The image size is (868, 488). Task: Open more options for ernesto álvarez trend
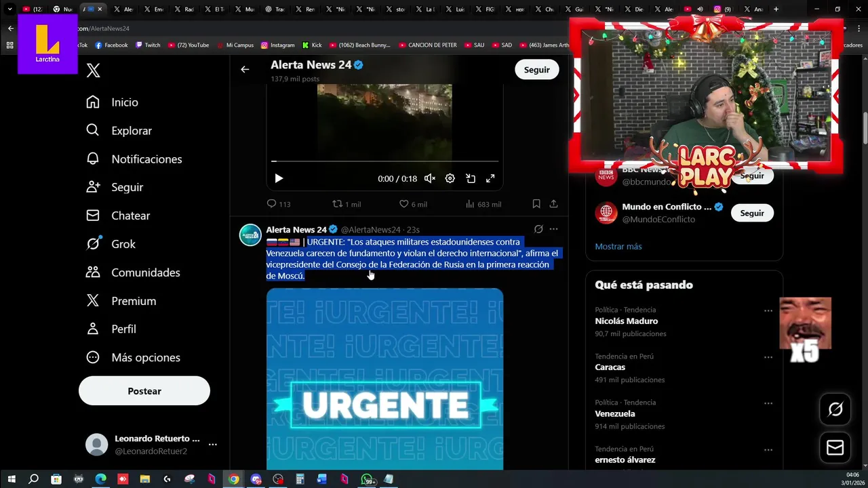point(768,449)
